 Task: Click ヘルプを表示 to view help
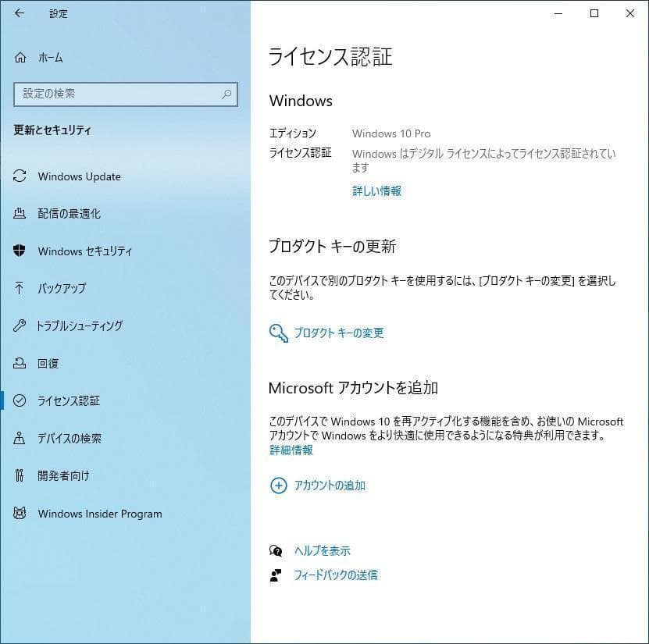coord(321,550)
